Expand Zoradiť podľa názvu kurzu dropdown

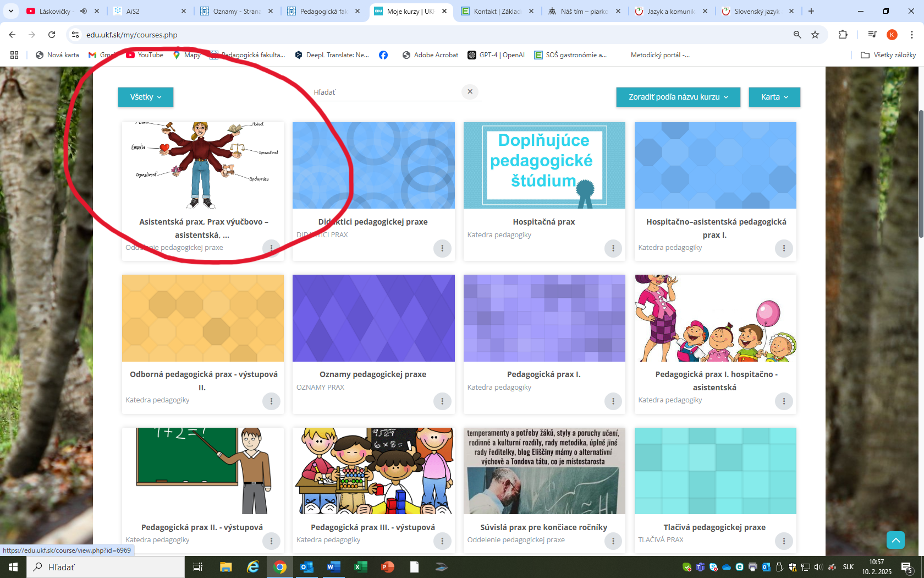tap(678, 97)
